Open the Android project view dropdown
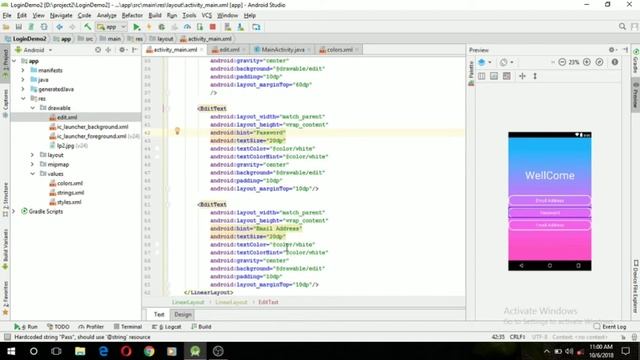Screen dimensions: 640x360 pos(34,50)
